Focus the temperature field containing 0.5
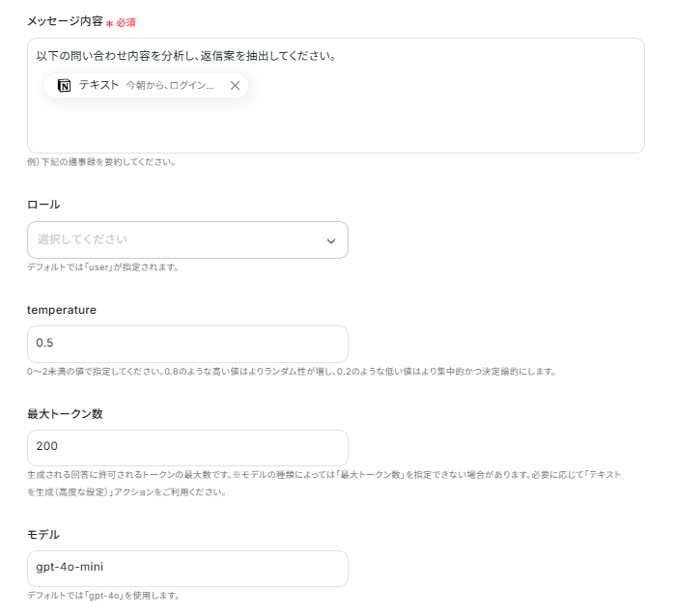The image size is (675, 616). (x=187, y=344)
